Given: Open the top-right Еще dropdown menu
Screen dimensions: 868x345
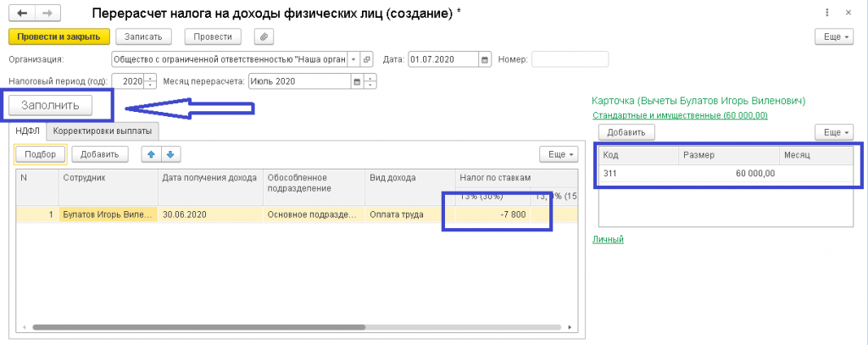Looking at the screenshot, I should tap(833, 36).
